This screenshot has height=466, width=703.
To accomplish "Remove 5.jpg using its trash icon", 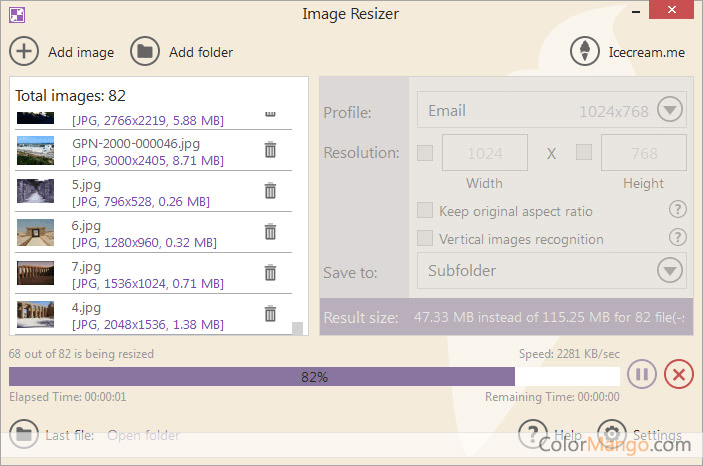I will pos(269,191).
